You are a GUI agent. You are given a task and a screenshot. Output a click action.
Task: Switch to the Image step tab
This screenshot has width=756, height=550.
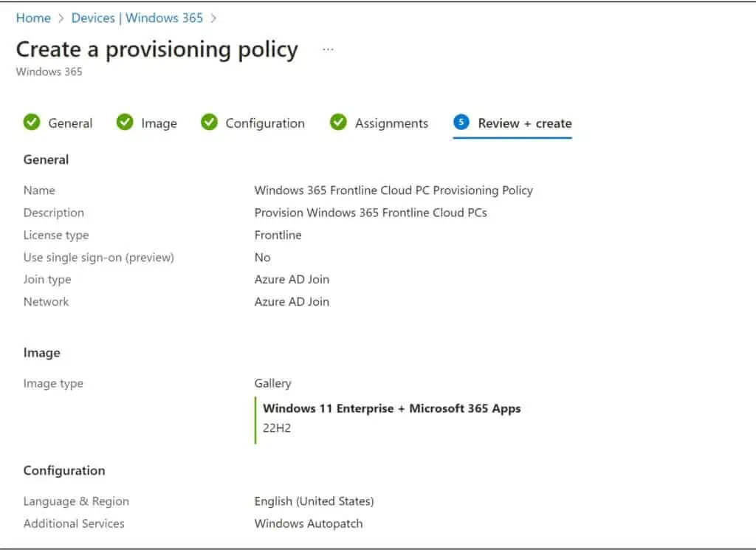tap(147, 123)
